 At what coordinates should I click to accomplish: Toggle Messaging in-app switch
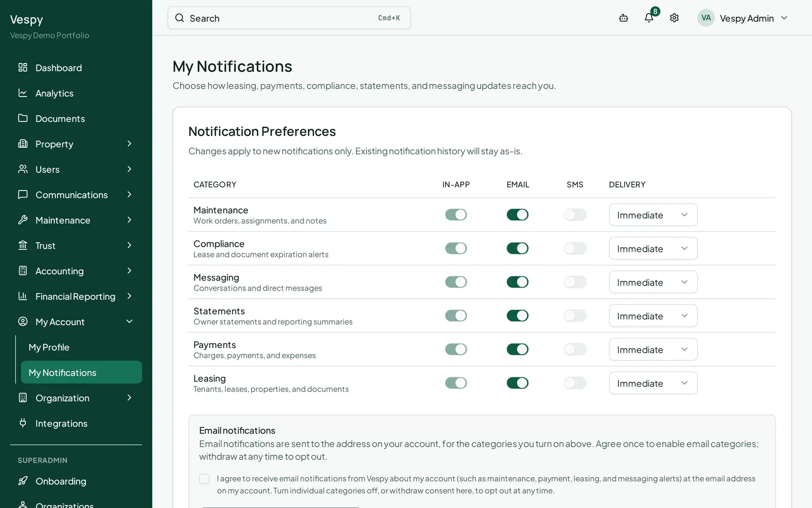point(456,282)
